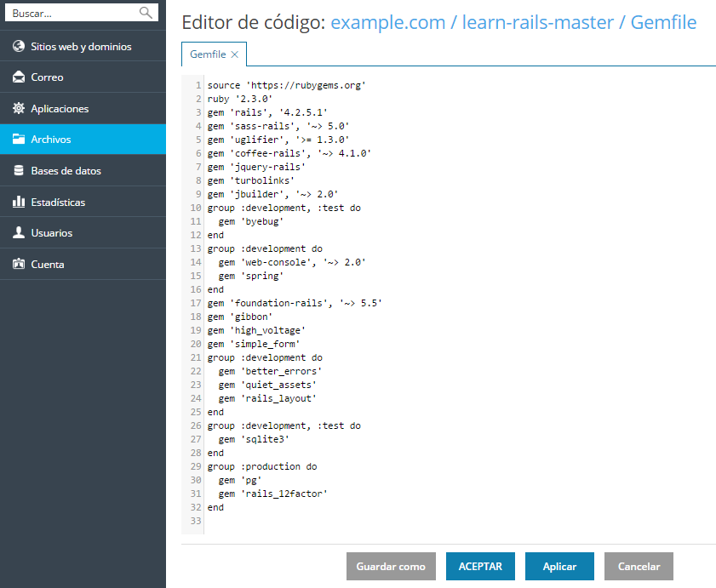Click the gem 'pg' line
Screen dimensions: 716x588
tap(240, 480)
